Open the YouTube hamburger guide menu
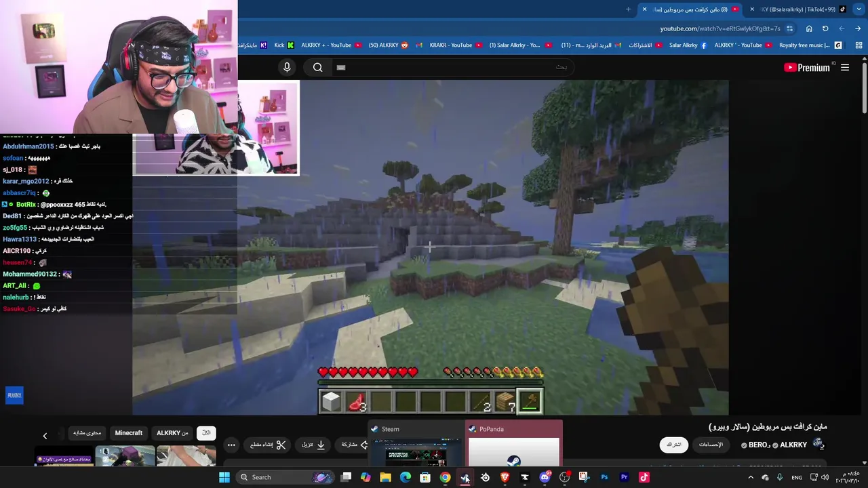This screenshot has height=488, width=868. pyautogui.click(x=845, y=67)
